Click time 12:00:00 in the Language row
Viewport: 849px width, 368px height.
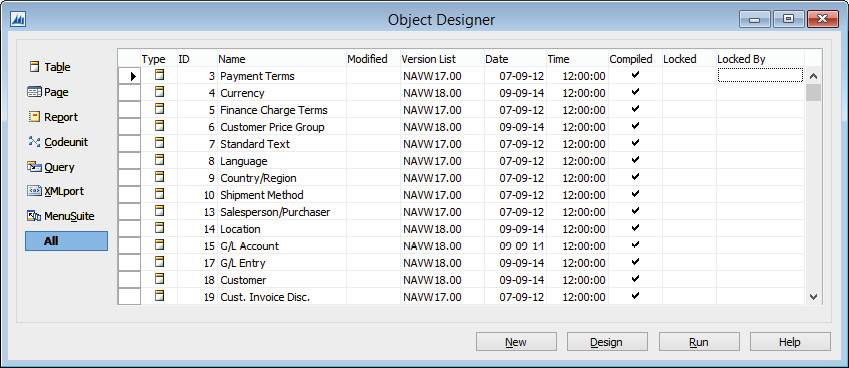(x=584, y=161)
